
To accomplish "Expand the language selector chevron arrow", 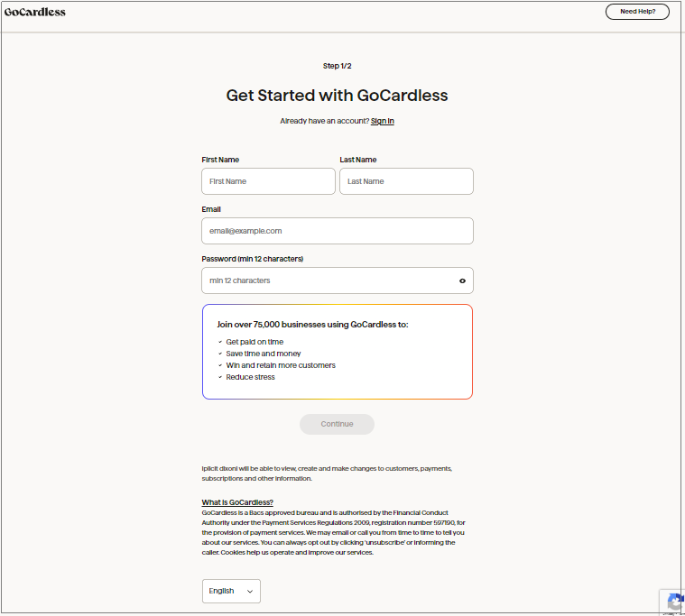I will pyautogui.click(x=250, y=592).
